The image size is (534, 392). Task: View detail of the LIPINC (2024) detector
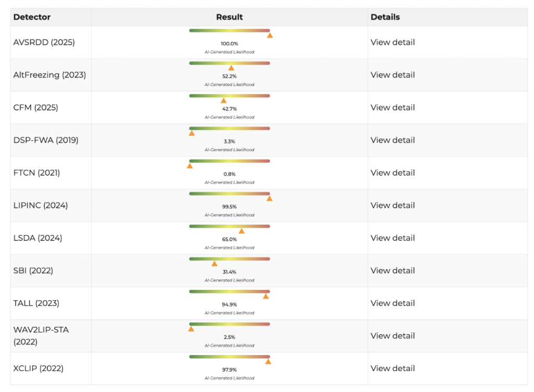click(393, 205)
